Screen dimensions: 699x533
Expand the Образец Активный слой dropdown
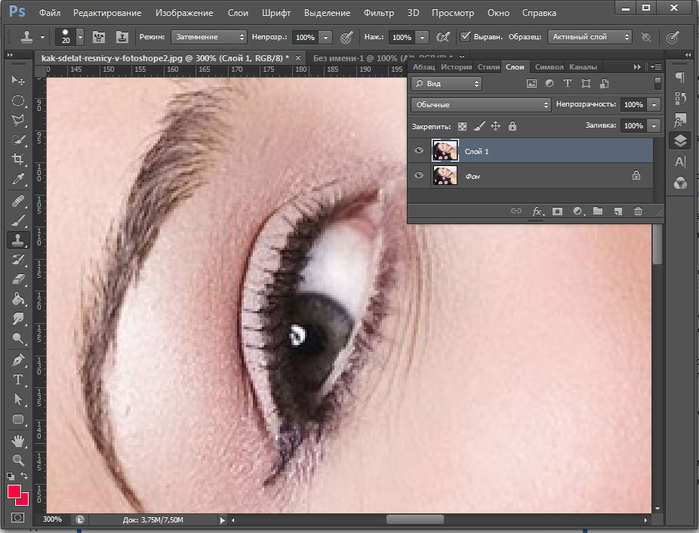pyautogui.click(x=589, y=36)
